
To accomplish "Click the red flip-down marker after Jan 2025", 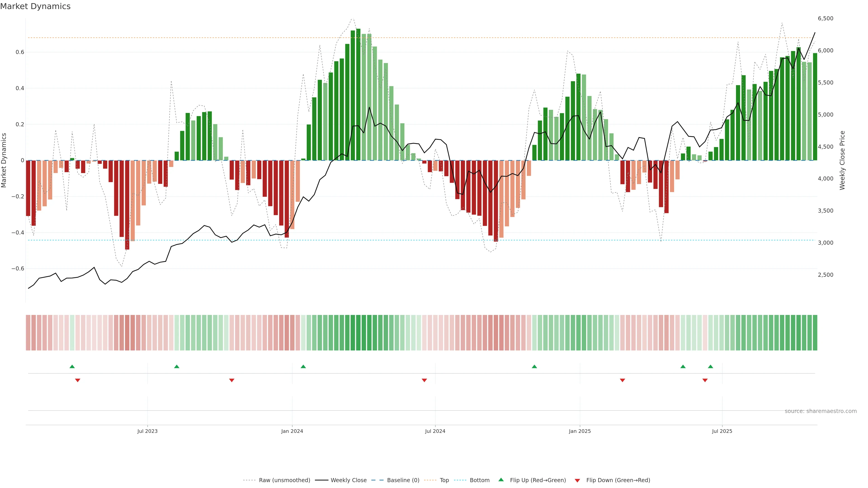I will coord(622,380).
